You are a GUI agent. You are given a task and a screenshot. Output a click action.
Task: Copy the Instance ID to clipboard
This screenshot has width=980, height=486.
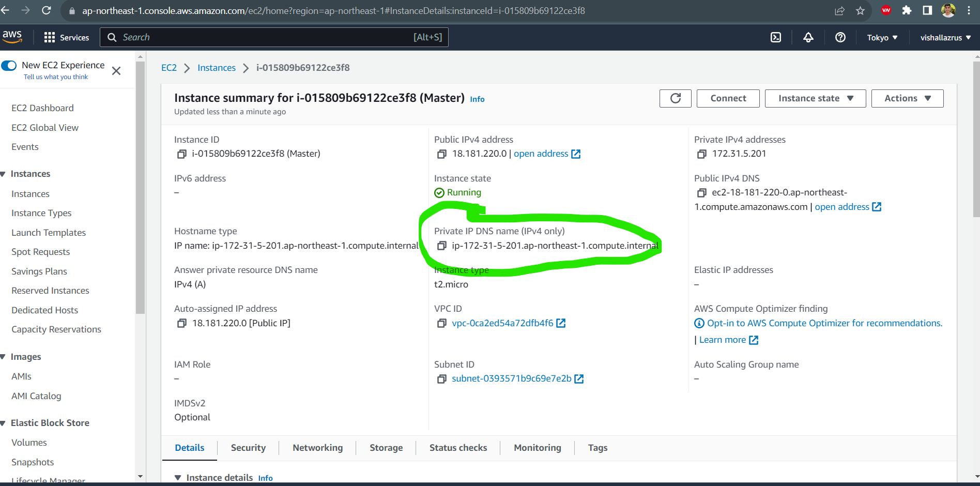pyautogui.click(x=181, y=154)
